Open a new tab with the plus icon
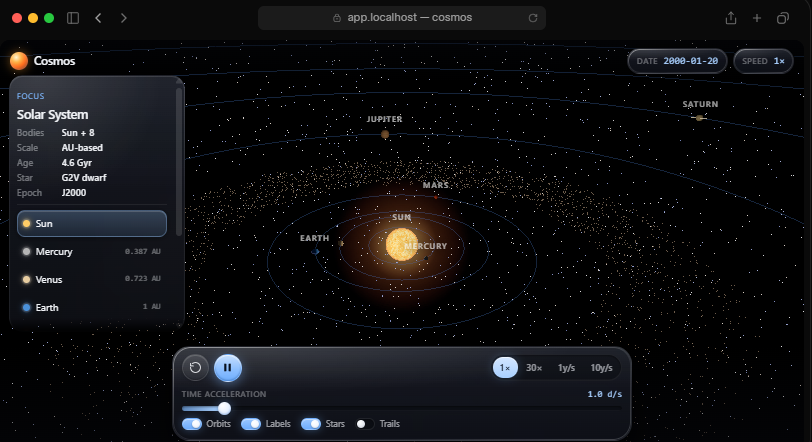The width and height of the screenshot is (812, 442). pyautogui.click(x=757, y=18)
